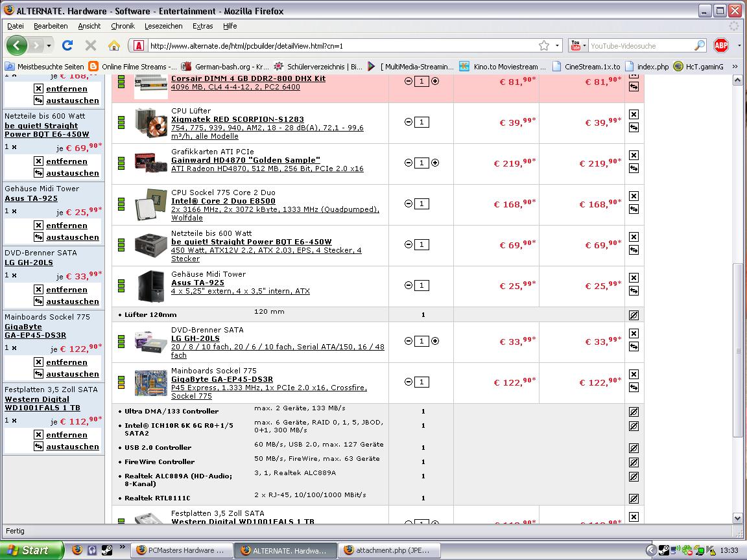This screenshot has width=747, height=560.
Task: Open the YouTube search engine dropdown
Action: [x=578, y=46]
